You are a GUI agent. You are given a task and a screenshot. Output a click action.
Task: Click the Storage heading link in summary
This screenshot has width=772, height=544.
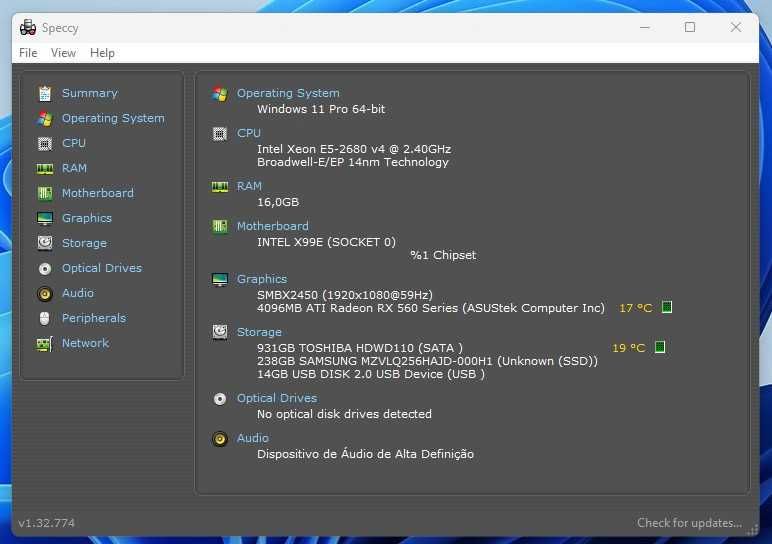(259, 332)
